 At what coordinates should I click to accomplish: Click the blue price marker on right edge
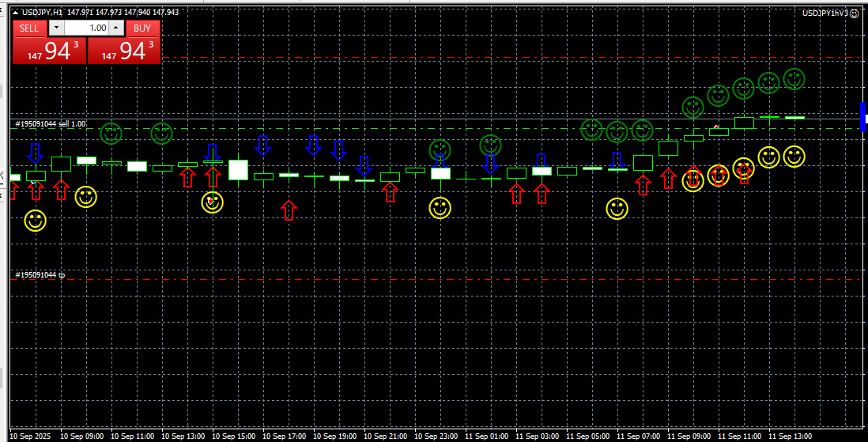(x=862, y=116)
